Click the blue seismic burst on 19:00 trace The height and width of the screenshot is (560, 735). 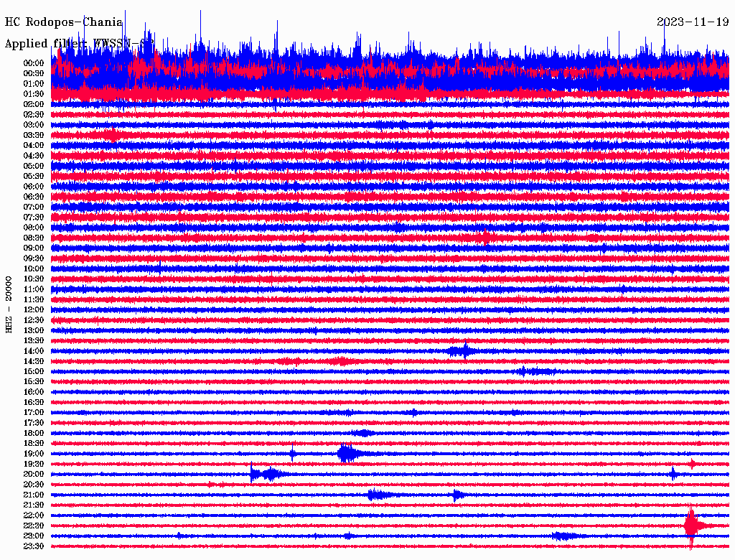pyautogui.click(x=348, y=454)
